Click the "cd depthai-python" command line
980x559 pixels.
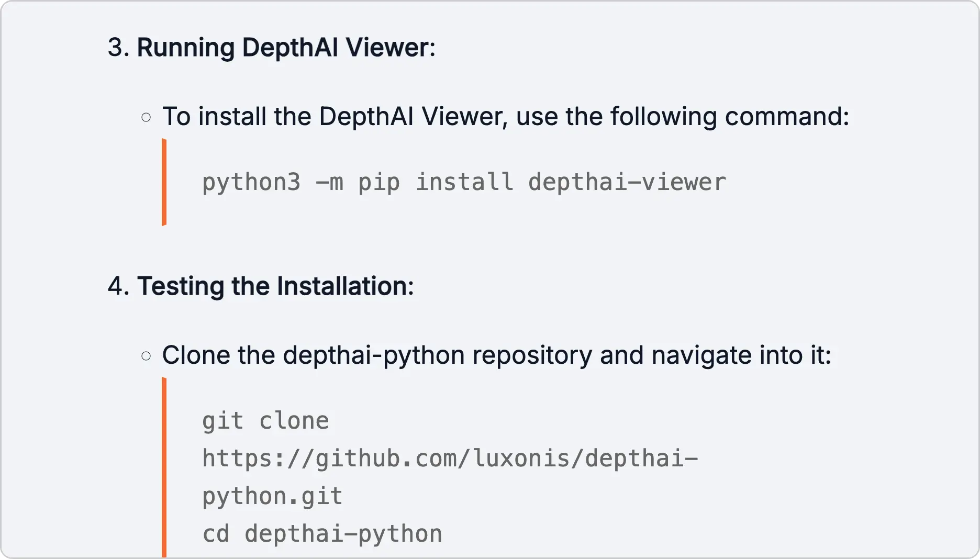(x=321, y=533)
